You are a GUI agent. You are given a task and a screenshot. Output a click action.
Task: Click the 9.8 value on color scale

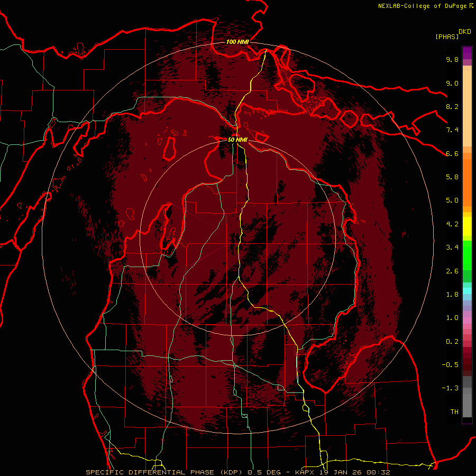click(x=452, y=59)
